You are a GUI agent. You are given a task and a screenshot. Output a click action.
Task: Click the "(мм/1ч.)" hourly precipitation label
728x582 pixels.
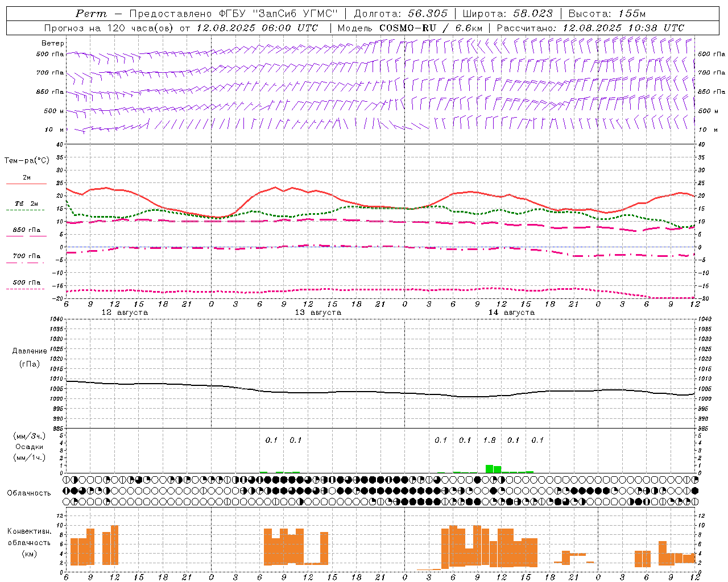(30, 458)
